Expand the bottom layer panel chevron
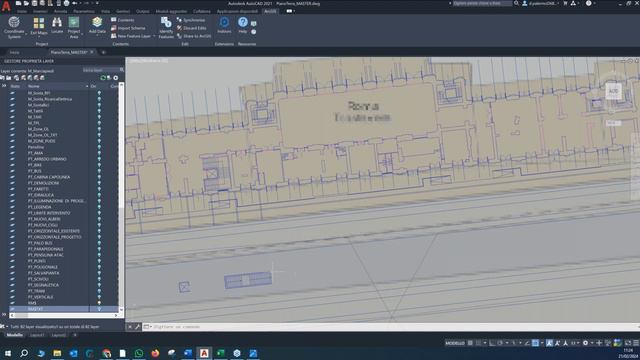 tap(4, 315)
